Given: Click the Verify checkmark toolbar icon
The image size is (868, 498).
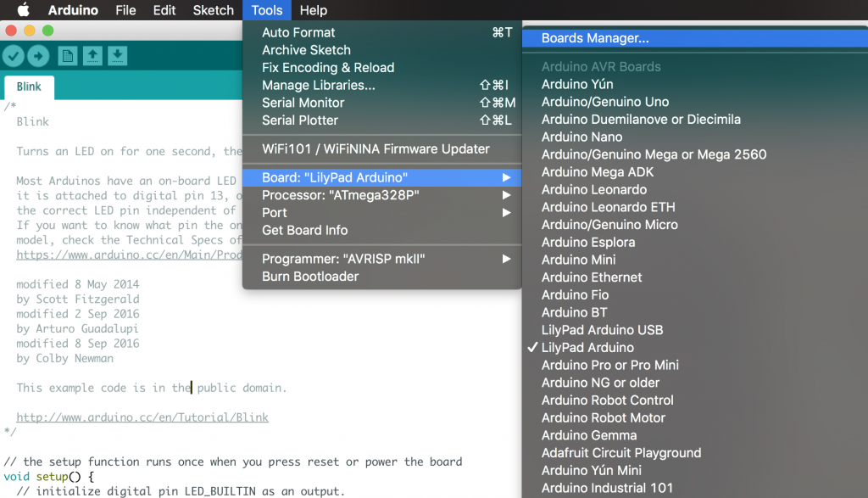Looking at the screenshot, I should (x=14, y=56).
